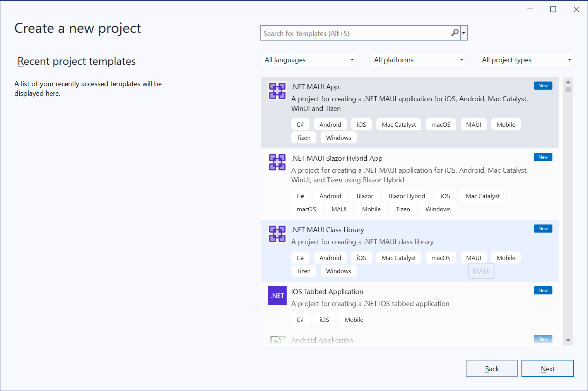Click the macOS tag under .NET MAUI App
588x391 pixels.
[441, 124]
